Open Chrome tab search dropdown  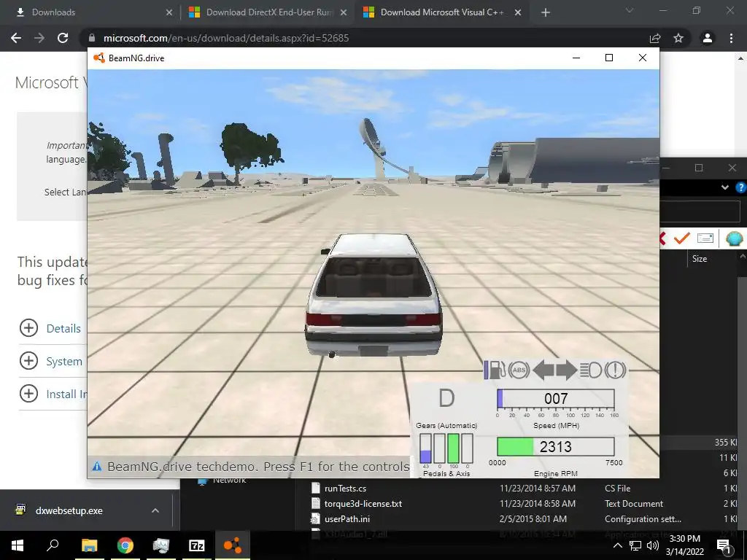pyautogui.click(x=630, y=10)
